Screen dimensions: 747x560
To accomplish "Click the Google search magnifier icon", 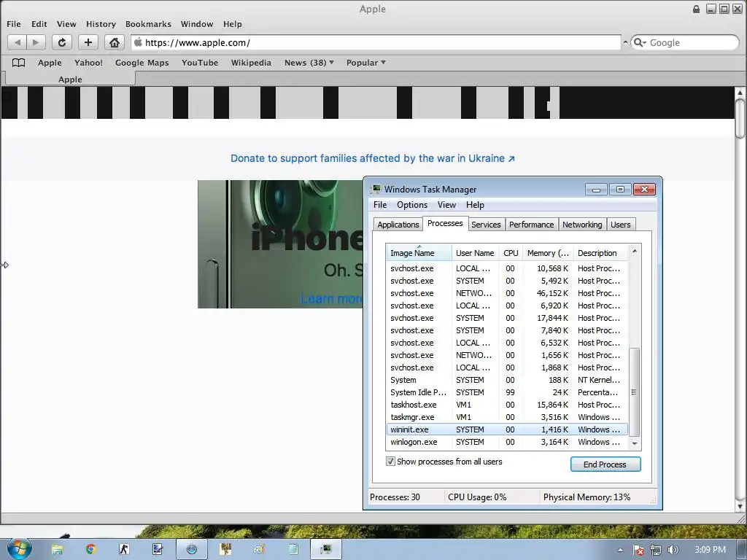I will (x=639, y=42).
